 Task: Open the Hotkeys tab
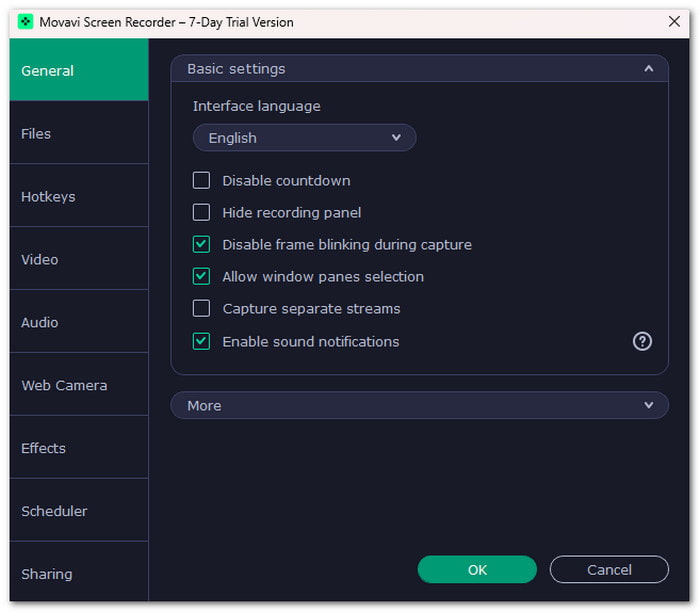click(79, 196)
